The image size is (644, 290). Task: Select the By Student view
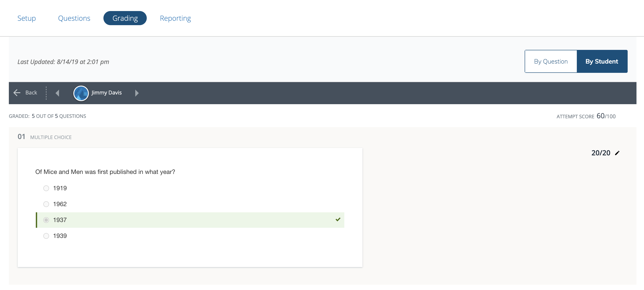click(x=602, y=61)
